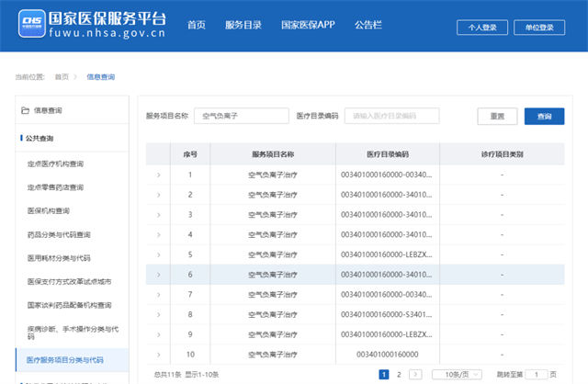This screenshot has height=384, width=588.
Task: Click the 国家医保服务平台 site title
Action: (107, 18)
